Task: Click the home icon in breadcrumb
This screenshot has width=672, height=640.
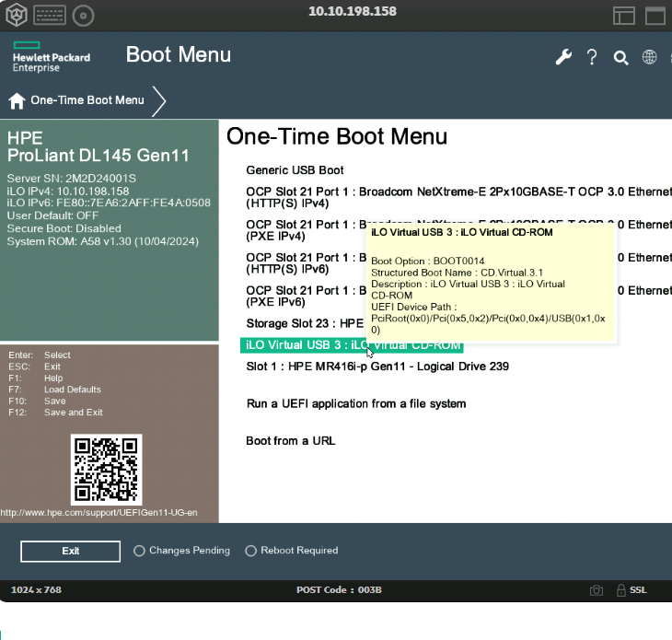Action: click(x=17, y=101)
